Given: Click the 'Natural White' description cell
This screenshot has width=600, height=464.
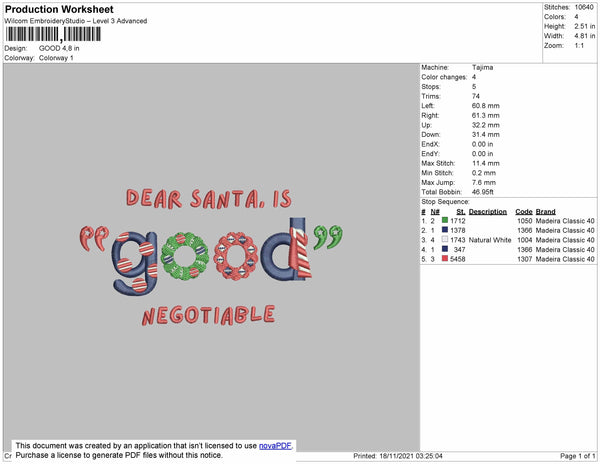Looking at the screenshot, I should (490, 240).
